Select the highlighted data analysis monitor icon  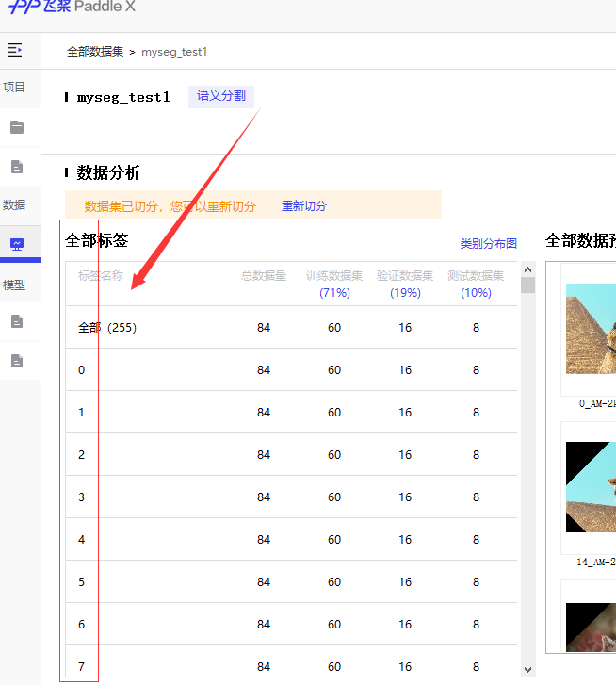(x=17, y=244)
